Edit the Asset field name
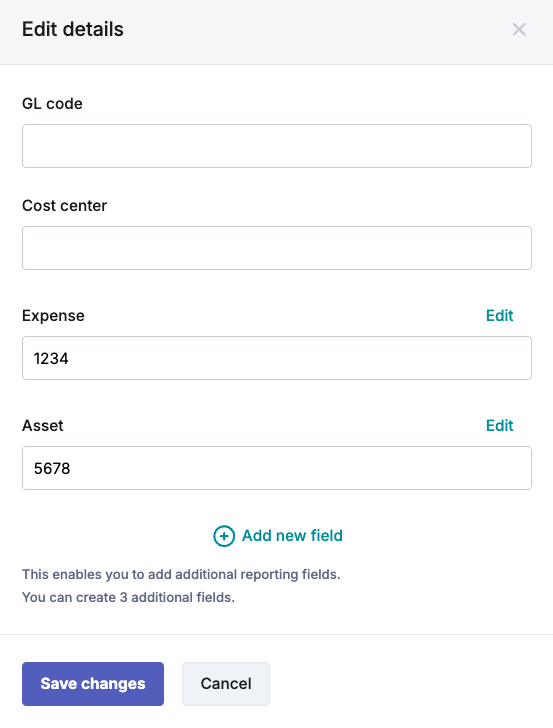Viewport: 553px width, 728px height. [x=500, y=426]
